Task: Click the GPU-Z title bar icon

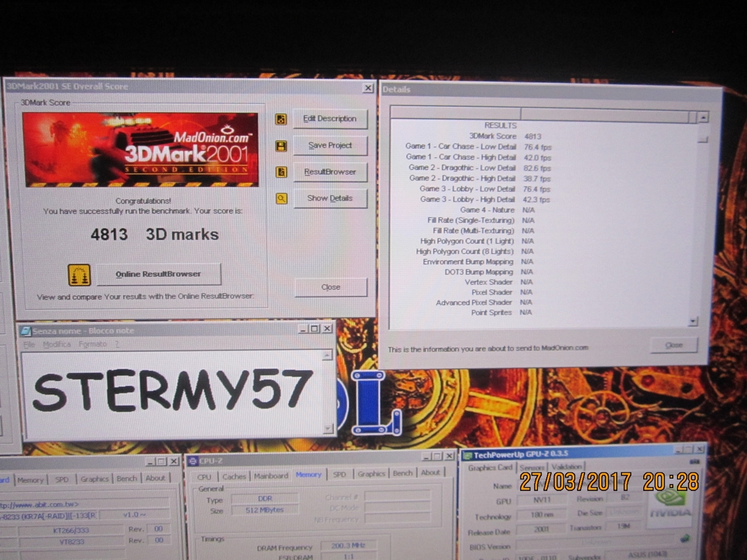Action: click(467, 456)
